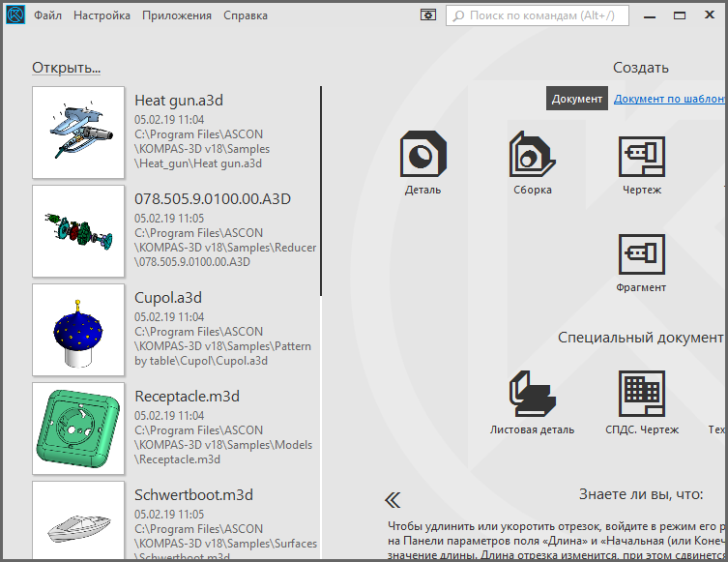Viewport: 728px width, 562px height.
Task: Click the KOMPAS-3D logo icon
Action: pos(15,15)
